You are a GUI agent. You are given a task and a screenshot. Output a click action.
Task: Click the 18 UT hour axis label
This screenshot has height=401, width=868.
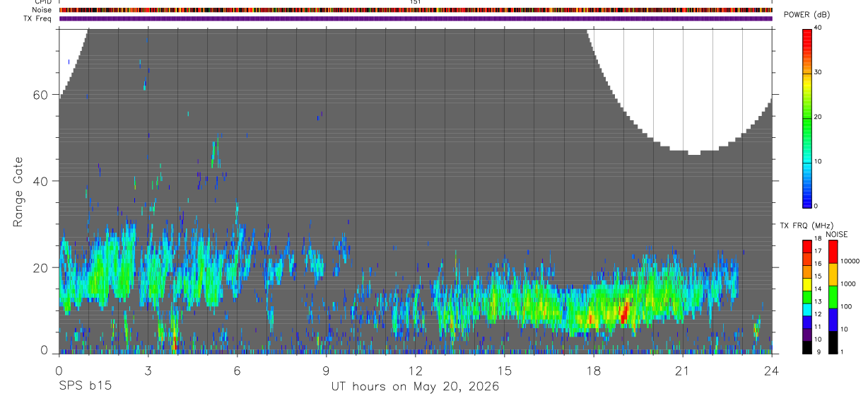tap(594, 371)
